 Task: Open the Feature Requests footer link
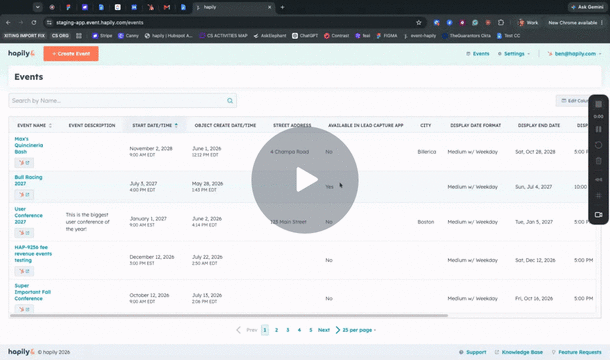point(576,352)
